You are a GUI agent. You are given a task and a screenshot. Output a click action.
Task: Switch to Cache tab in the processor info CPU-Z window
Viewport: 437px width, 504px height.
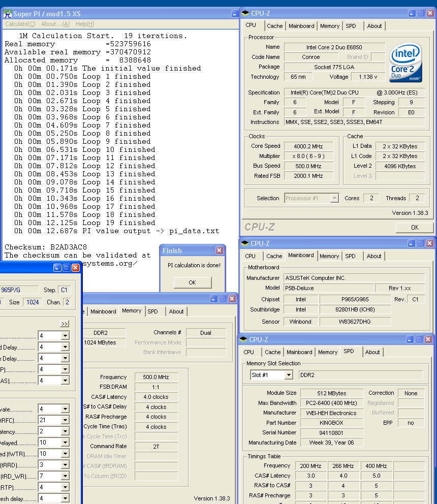point(274,26)
